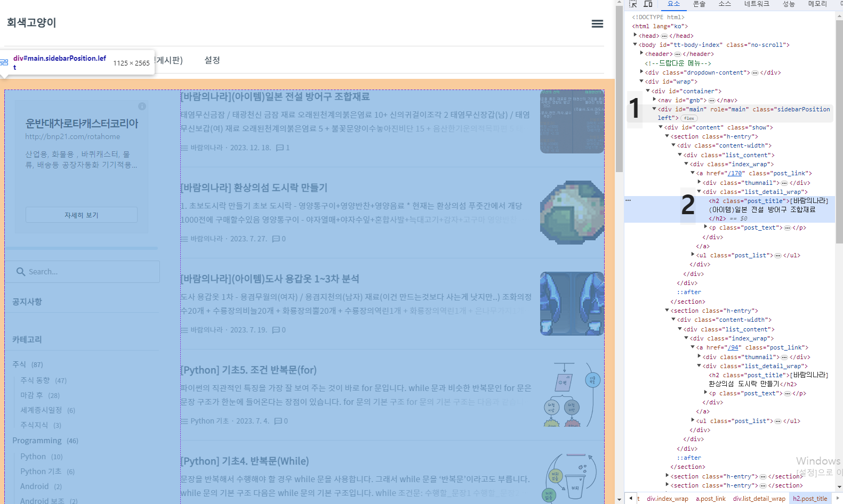Image resolution: width=843 pixels, height=504 pixels.
Task: Click the page vertical scrollbar thumb
Action: (x=619, y=89)
